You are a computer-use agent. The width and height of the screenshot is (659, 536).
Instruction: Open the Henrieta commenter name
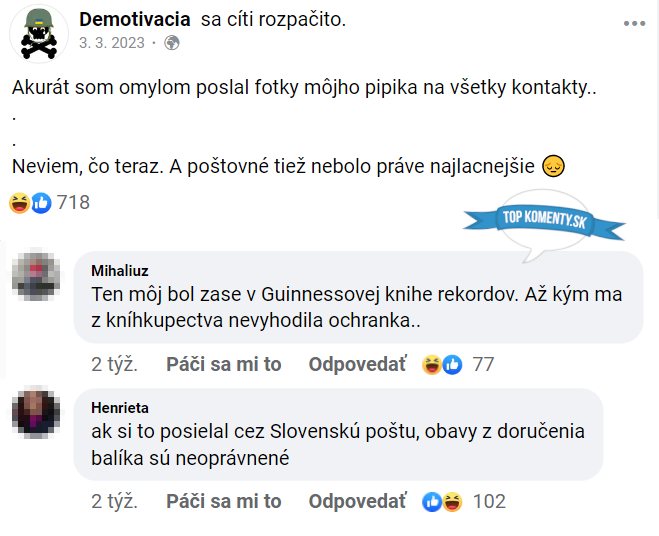120,407
